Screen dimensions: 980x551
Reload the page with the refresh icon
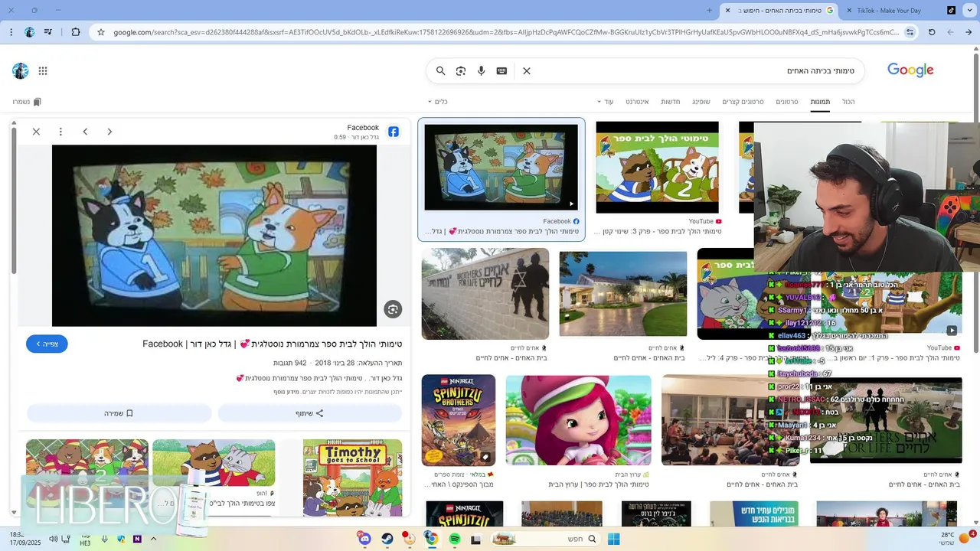(x=932, y=32)
